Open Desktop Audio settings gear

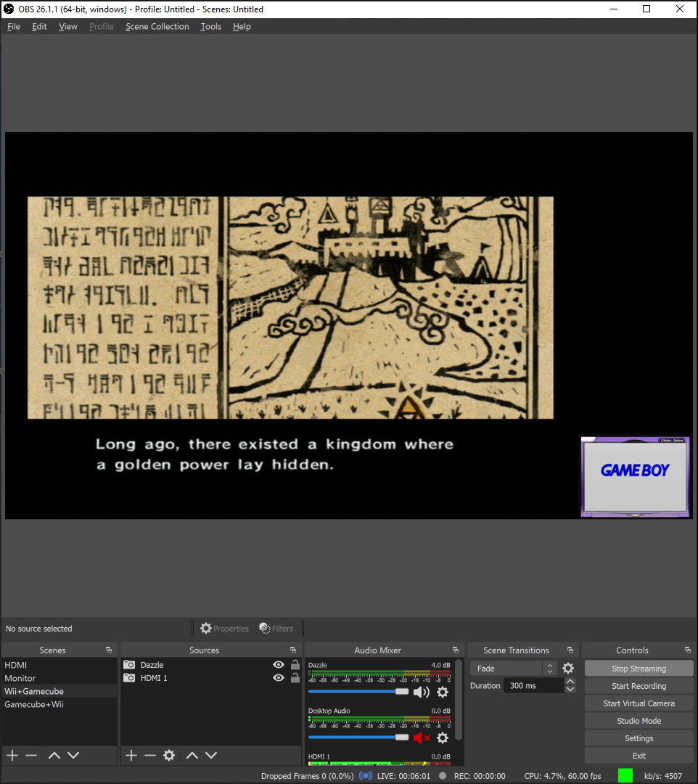[443, 738]
